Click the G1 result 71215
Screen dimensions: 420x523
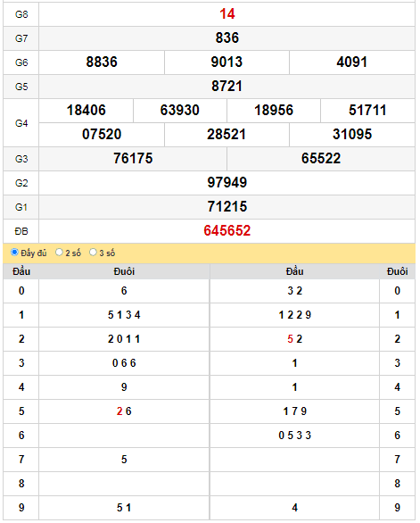pos(227,206)
